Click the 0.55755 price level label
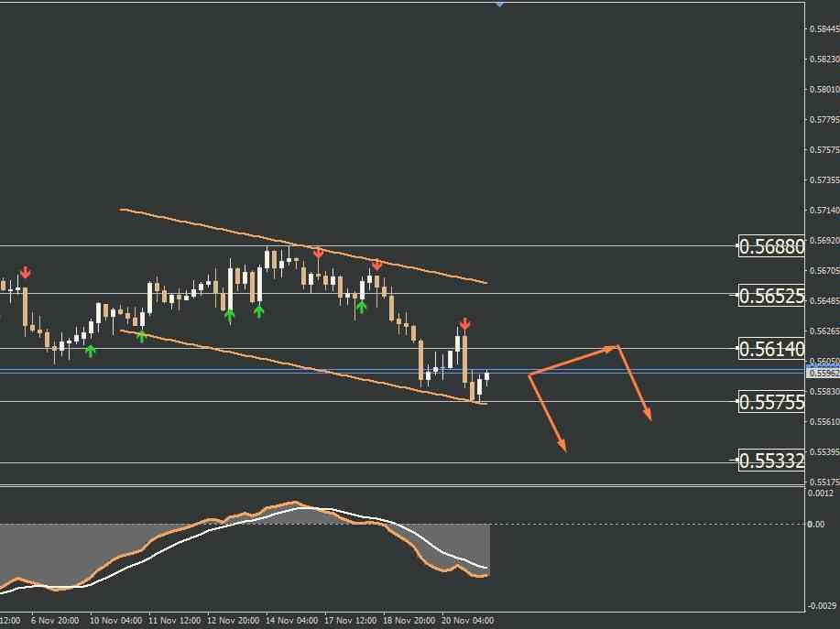 coord(771,402)
